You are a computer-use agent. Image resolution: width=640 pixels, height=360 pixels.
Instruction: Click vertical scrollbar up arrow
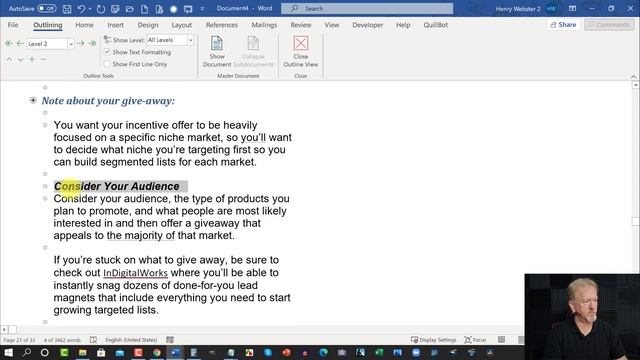pyautogui.click(x=636, y=85)
